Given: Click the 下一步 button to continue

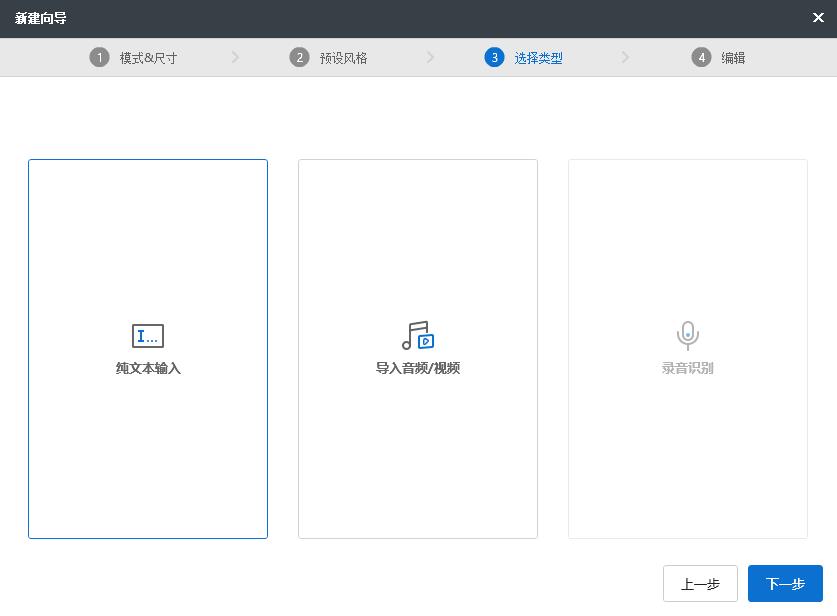Looking at the screenshot, I should pyautogui.click(x=784, y=583).
